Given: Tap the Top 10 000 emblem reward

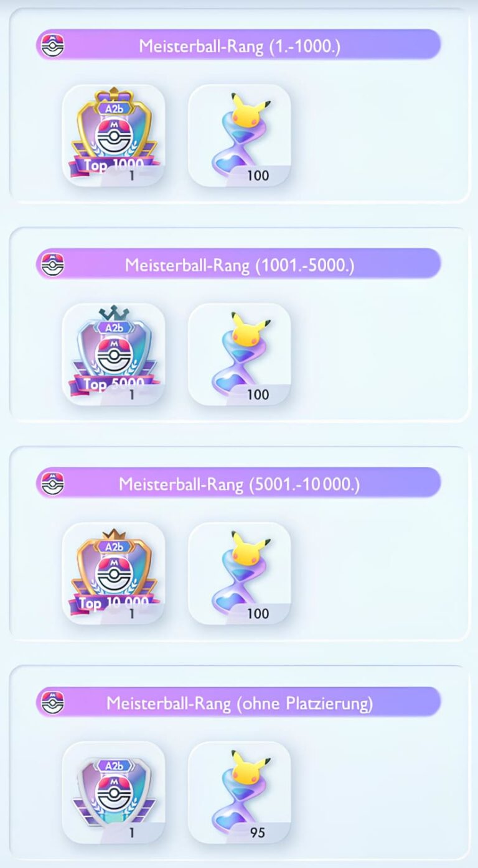Looking at the screenshot, I should point(113,573).
